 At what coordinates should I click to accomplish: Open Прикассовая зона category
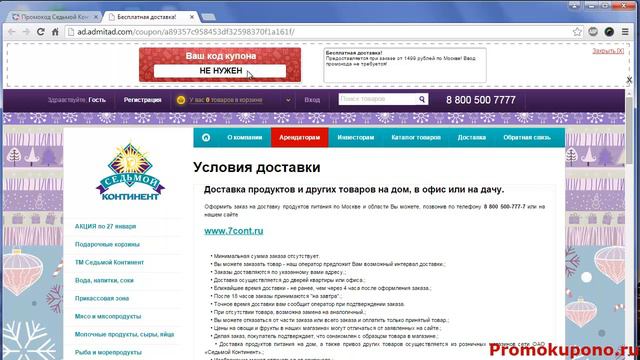pyautogui.click(x=102, y=298)
